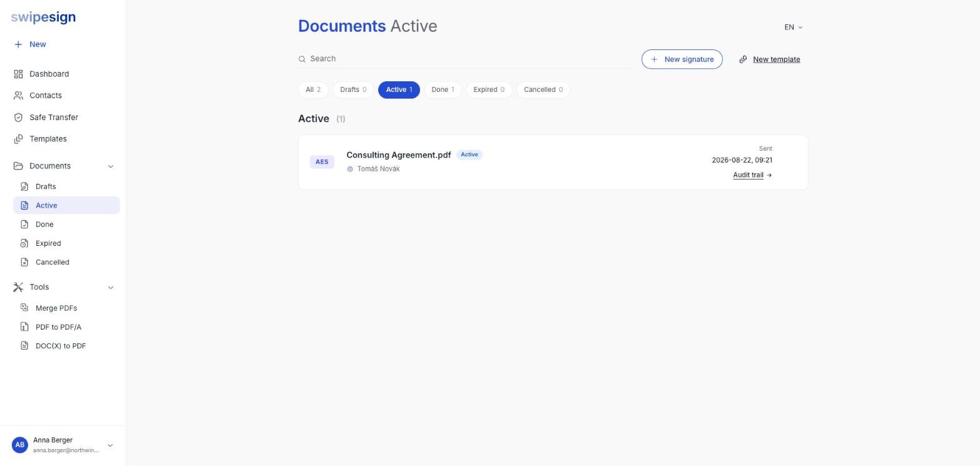Click the magnifier search icon
Image resolution: width=980 pixels, height=466 pixels.
[302, 59]
